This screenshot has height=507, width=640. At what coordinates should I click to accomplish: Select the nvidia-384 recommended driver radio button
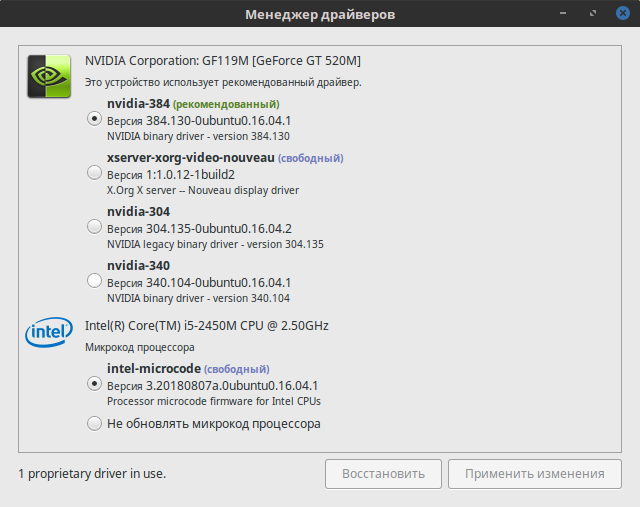94,119
